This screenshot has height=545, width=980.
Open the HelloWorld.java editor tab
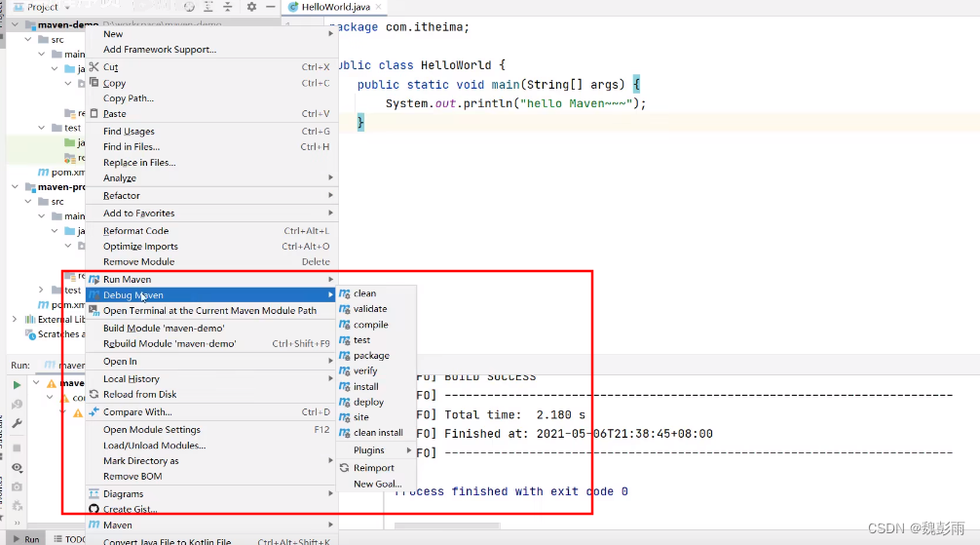pyautogui.click(x=335, y=7)
